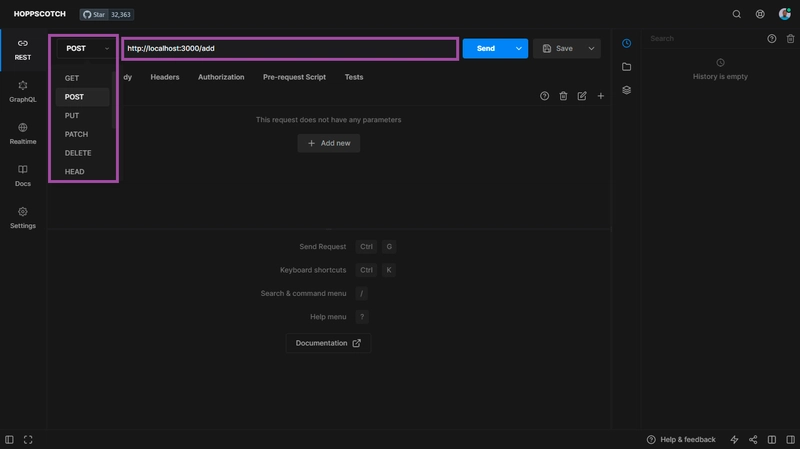
Task: Click the request URL input field
Action: pos(290,48)
